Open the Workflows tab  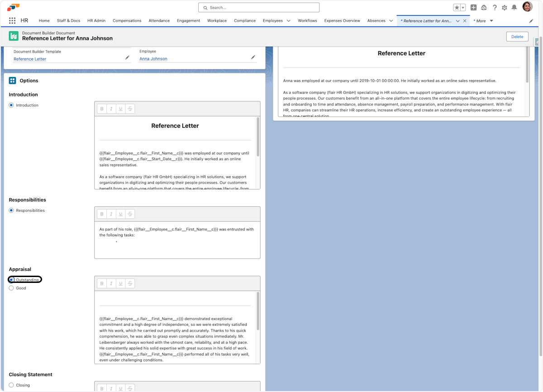[307, 20]
